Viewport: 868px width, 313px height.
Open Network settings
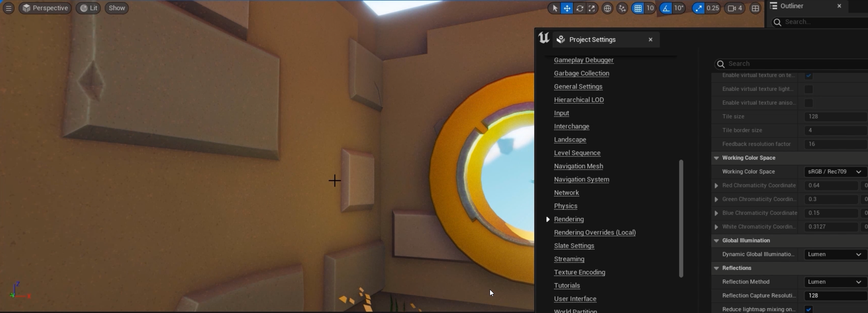pyautogui.click(x=566, y=193)
